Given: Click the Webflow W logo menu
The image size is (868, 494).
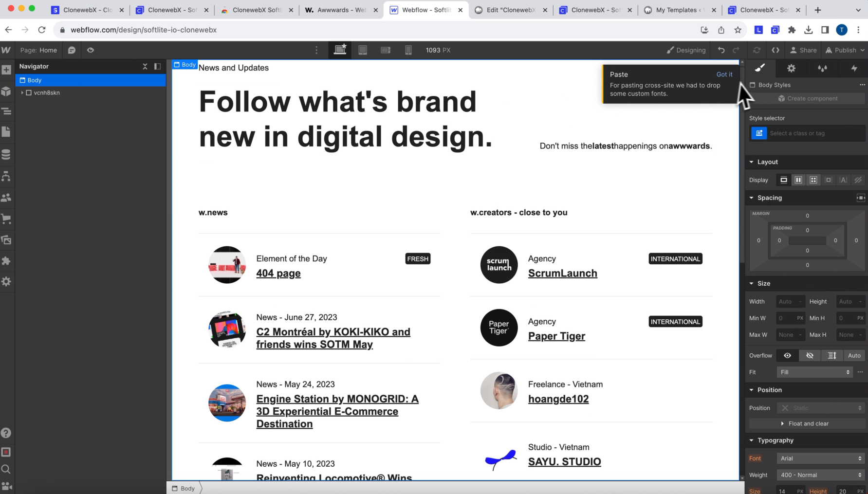Looking at the screenshot, I should (6, 50).
